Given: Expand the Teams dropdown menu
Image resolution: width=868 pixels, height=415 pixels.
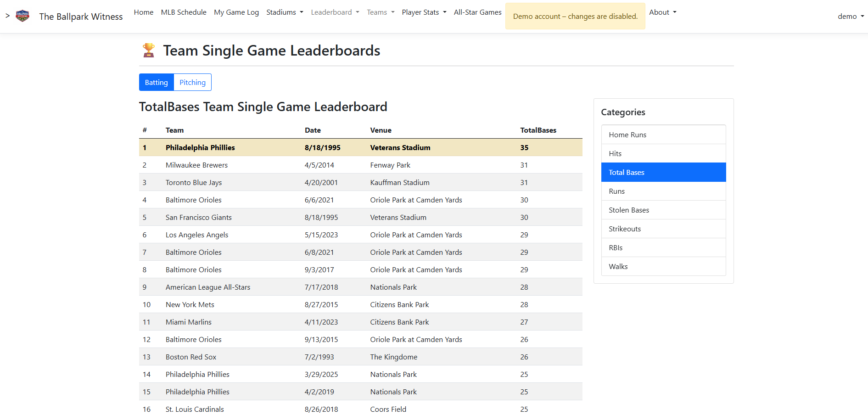Looking at the screenshot, I should [381, 12].
